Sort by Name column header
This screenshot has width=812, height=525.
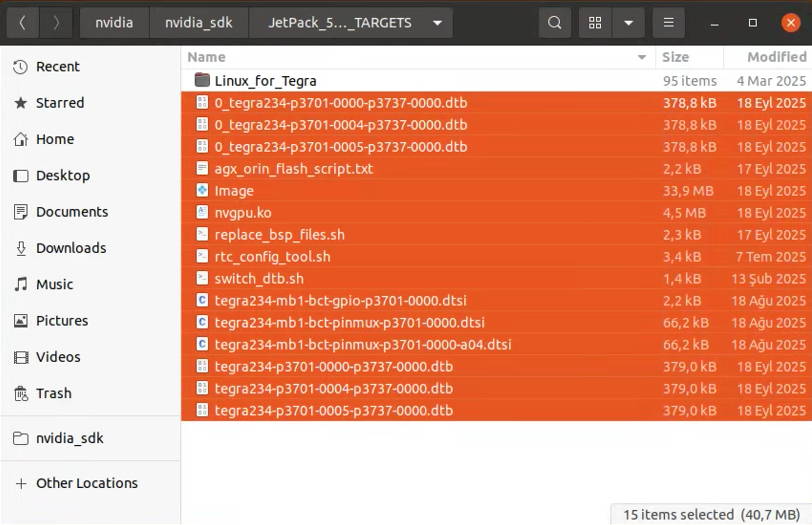pos(418,57)
